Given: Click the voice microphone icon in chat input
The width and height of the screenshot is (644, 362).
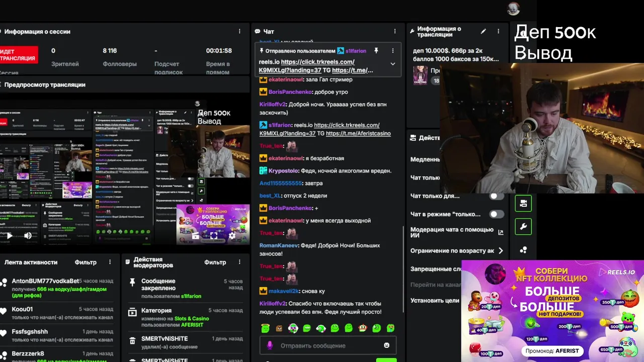Looking at the screenshot, I should pos(270,345).
